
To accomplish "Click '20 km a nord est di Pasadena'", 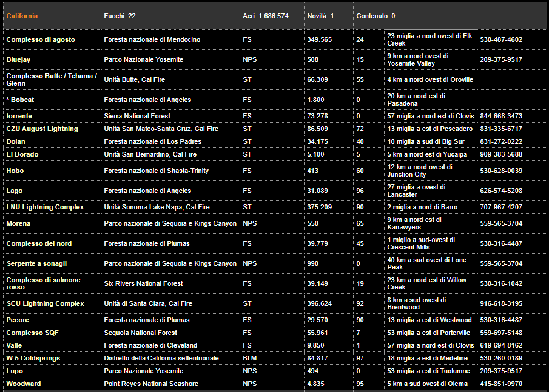I will 416,100.
